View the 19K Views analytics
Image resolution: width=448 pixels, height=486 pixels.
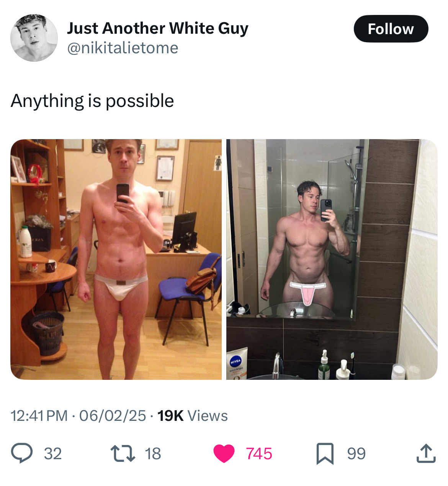193,415
